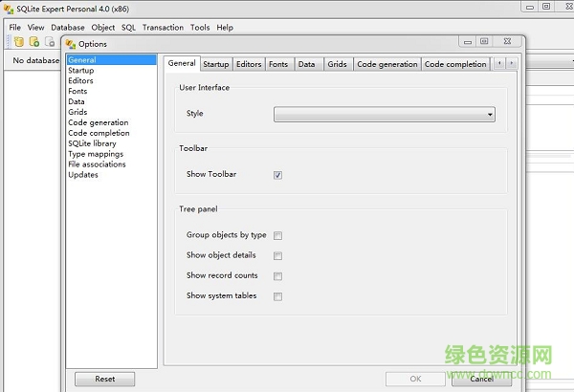Image resolution: width=574 pixels, height=392 pixels.
Task: Select Fonts in the options list
Action: click(112, 91)
